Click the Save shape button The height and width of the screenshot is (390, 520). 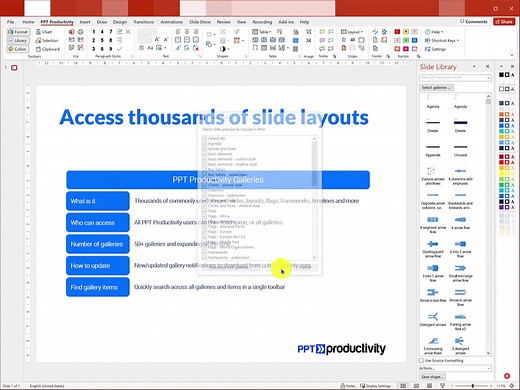432,377
